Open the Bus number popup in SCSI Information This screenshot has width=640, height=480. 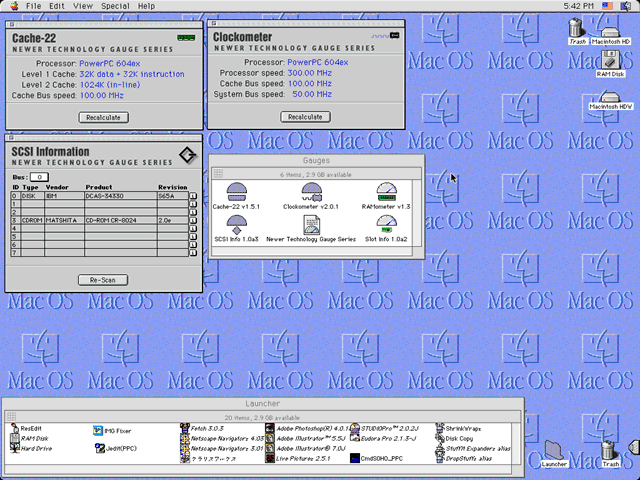(x=39, y=177)
